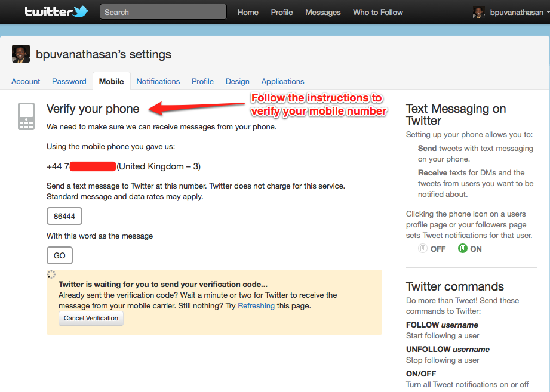Viewport: 550px width, 392px height.
Task: Select the Design settings tab
Action: [237, 81]
